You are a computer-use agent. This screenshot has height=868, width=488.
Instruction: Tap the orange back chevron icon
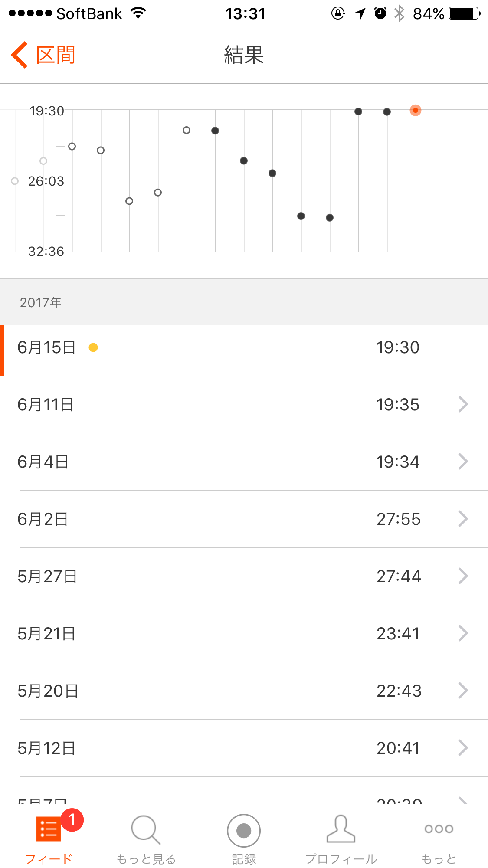click(20, 55)
